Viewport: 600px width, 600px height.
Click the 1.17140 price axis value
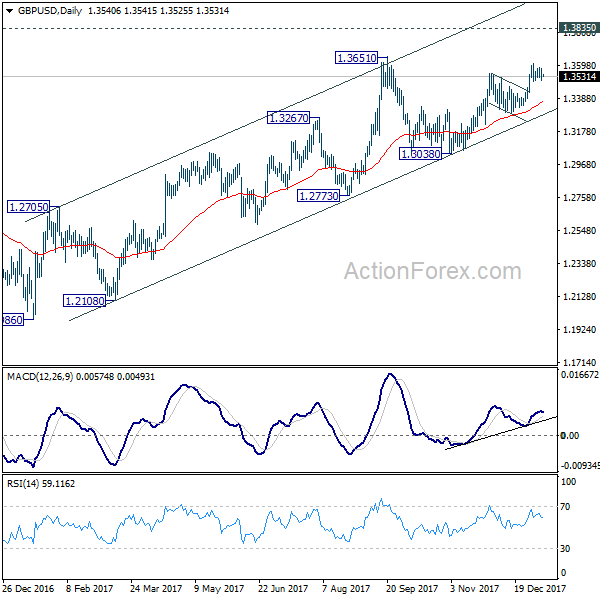(x=579, y=362)
